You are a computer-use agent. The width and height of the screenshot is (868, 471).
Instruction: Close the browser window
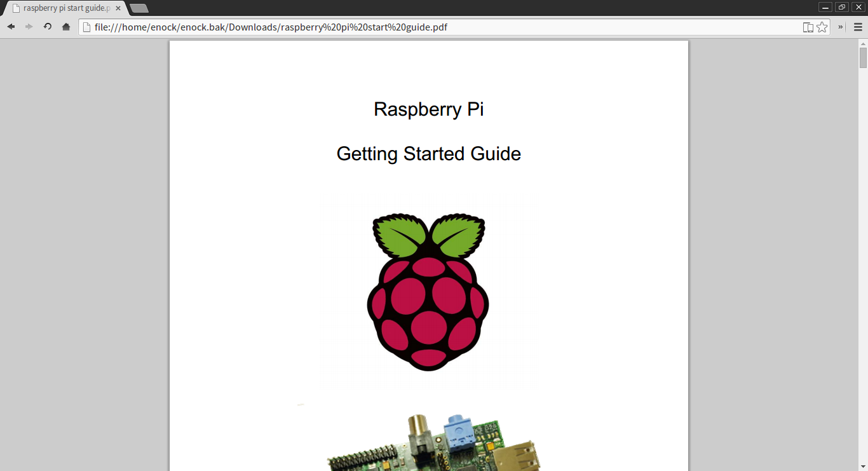coord(858,7)
